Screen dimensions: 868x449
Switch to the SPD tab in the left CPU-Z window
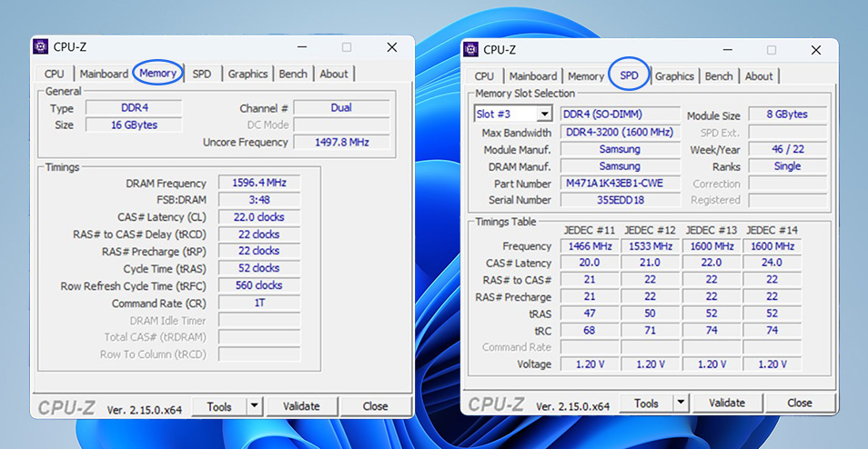click(202, 74)
